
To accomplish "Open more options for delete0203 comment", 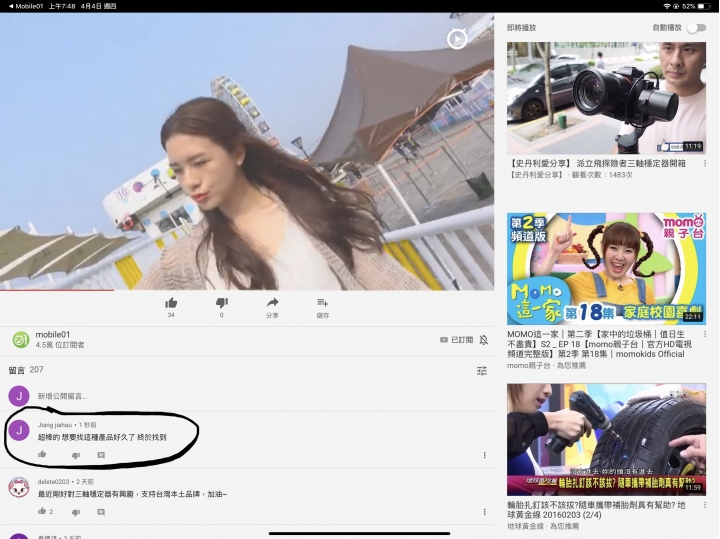I will pos(484,511).
